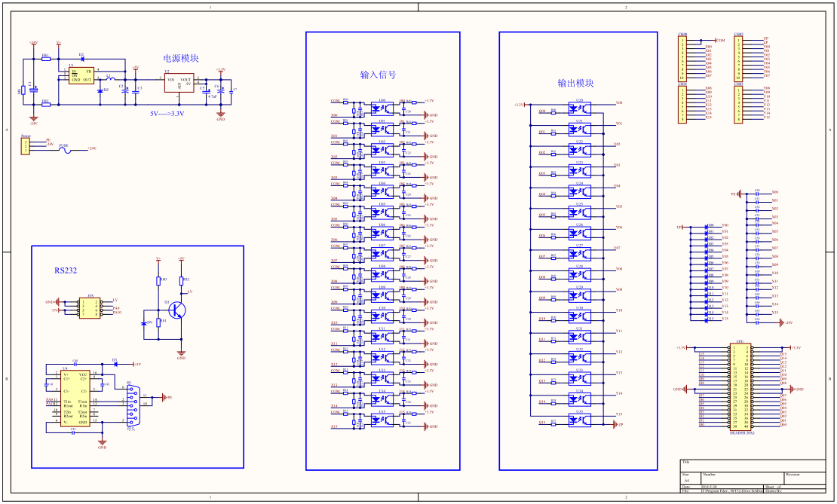Click the 输出模块 block title

[575, 83]
